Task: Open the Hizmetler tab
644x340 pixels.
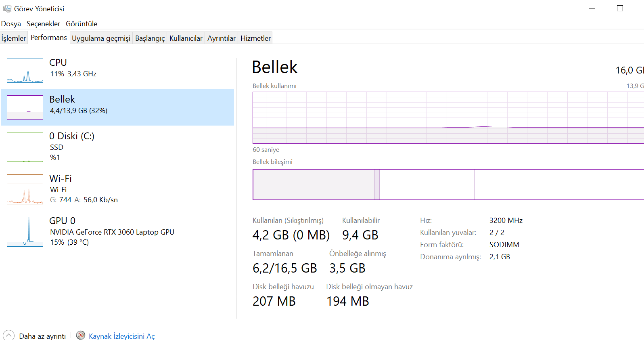Action: pyautogui.click(x=255, y=38)
